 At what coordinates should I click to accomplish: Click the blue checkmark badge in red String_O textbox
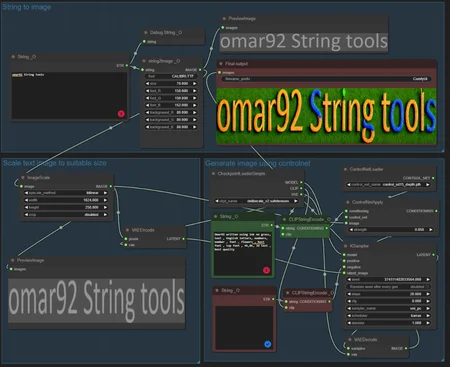pyautogui.click(x=267, y=344)
